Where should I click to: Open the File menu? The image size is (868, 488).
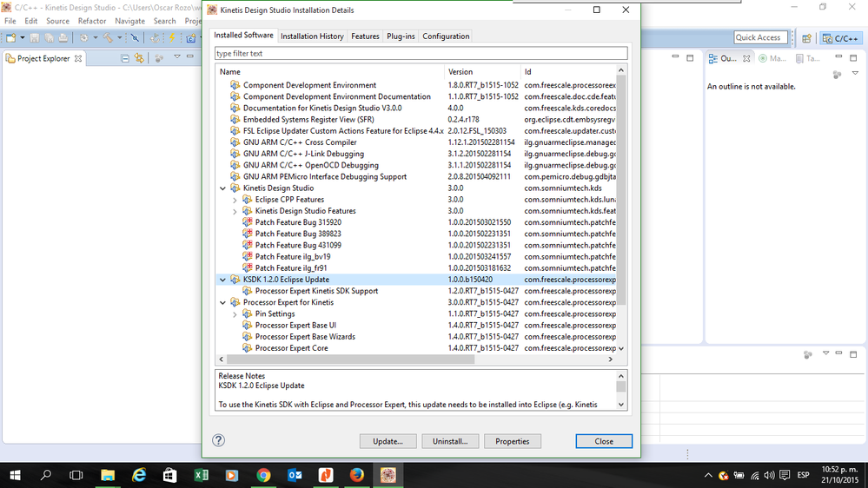tap(10, 21)
